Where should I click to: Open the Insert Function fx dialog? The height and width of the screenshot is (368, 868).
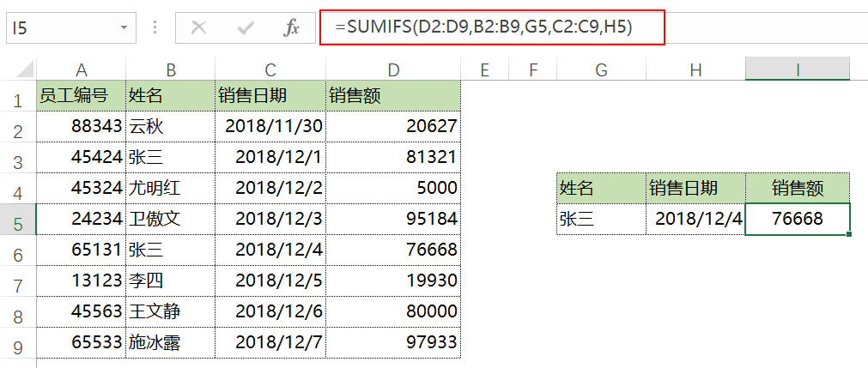click(291, 27)
